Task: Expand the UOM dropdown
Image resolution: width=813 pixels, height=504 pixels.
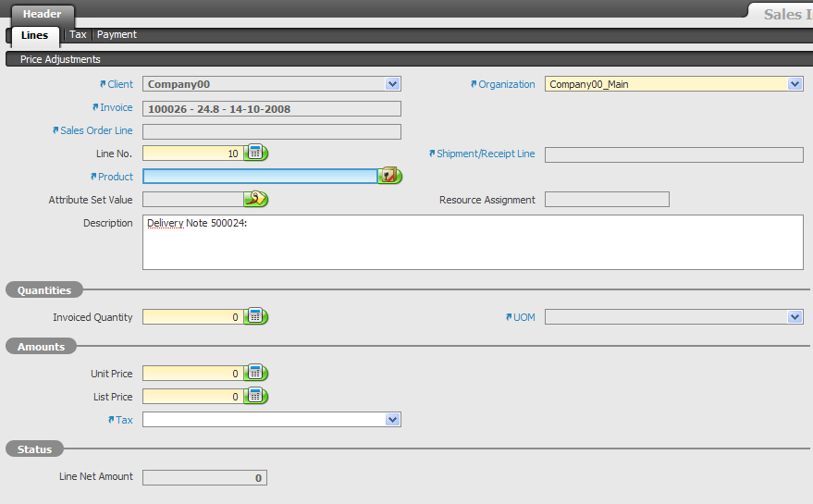Action: [x=795, y=317]
